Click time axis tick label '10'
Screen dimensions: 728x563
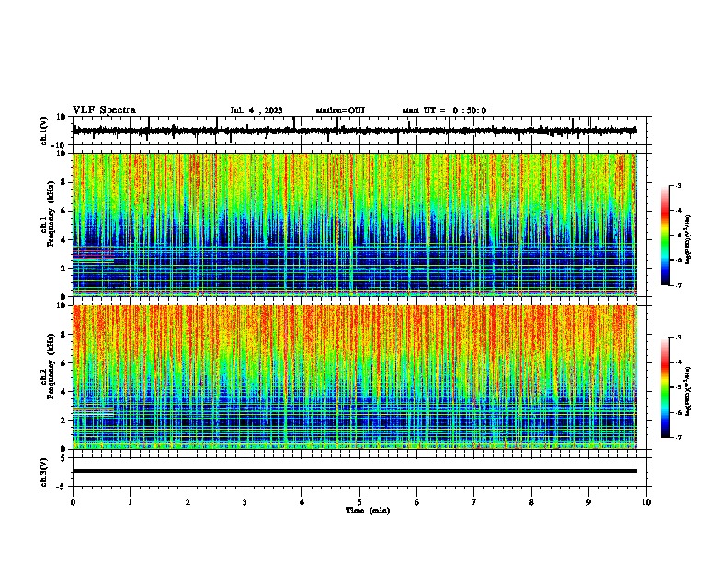(x=646, y=502)
